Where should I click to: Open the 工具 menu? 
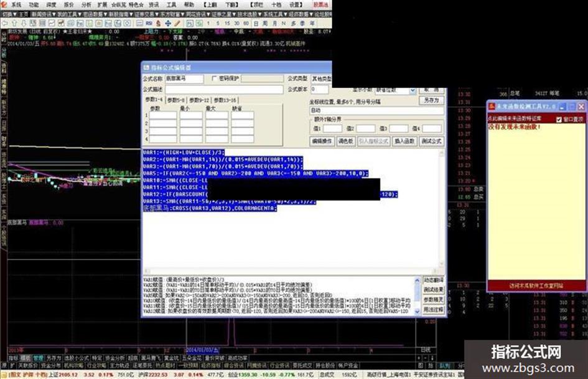point(171,5)
